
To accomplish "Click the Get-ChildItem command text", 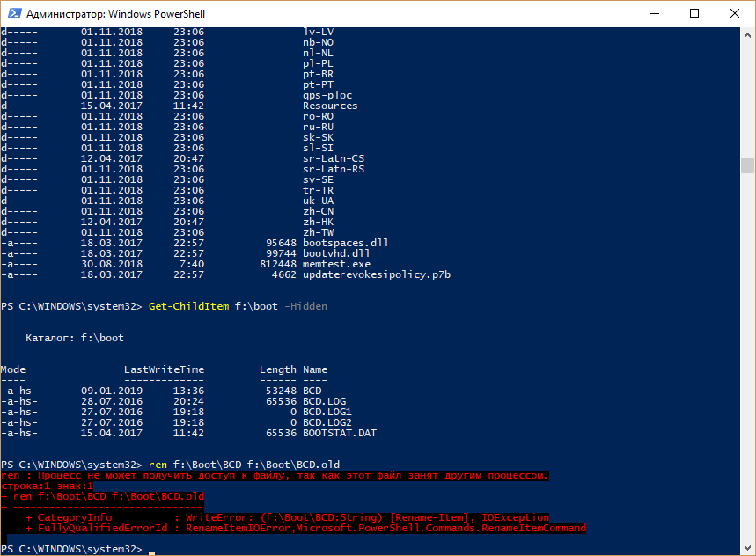I will (188, 306).
